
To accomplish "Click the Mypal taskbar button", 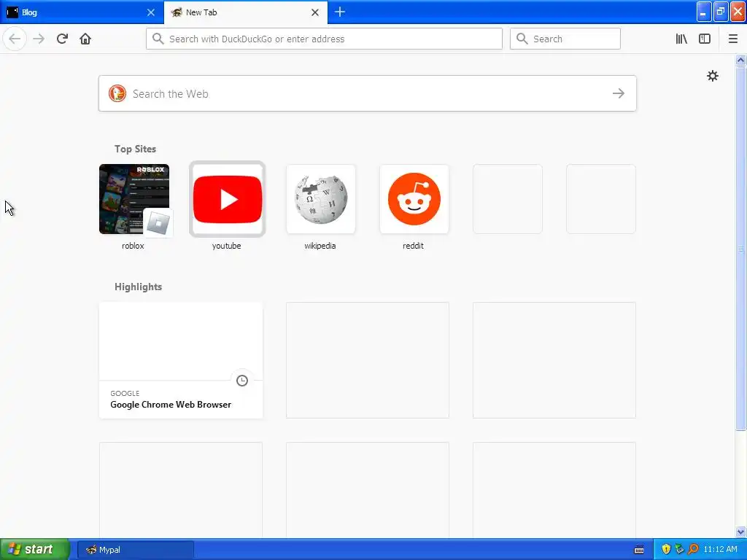I will [x=135, y=550].
